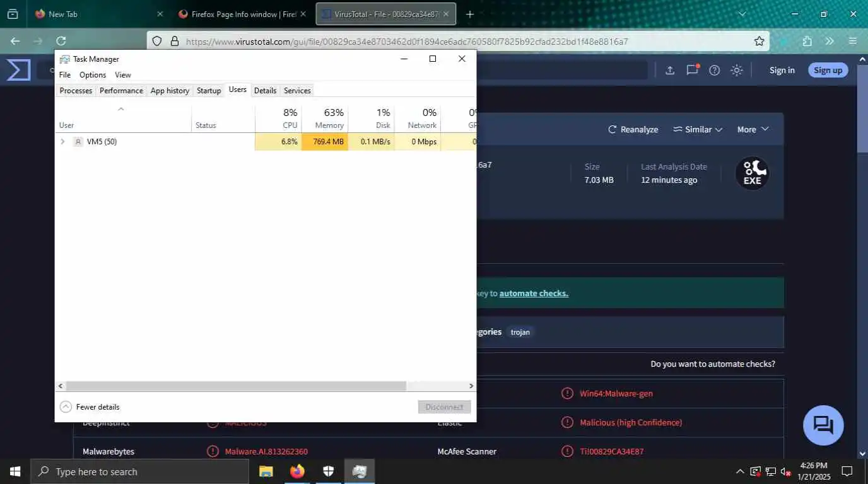Show site security padlock info
The image size is (868, 484).
pyautogui.click(x=175, y=42)
